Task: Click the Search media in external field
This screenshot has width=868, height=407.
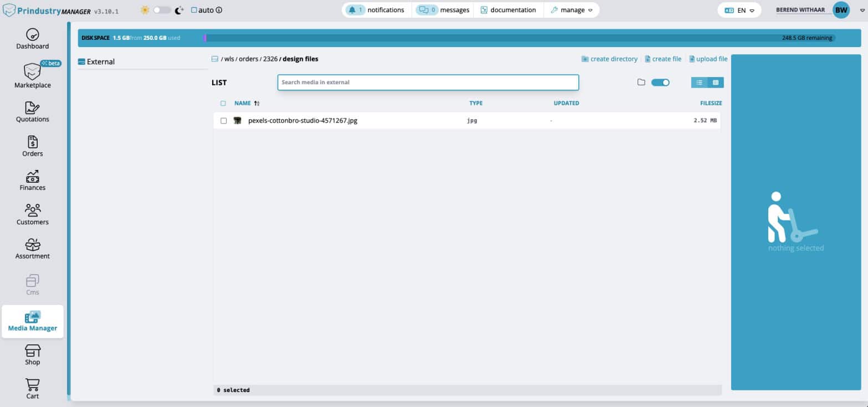Action: pyautogui.click(x=428, y=83)
